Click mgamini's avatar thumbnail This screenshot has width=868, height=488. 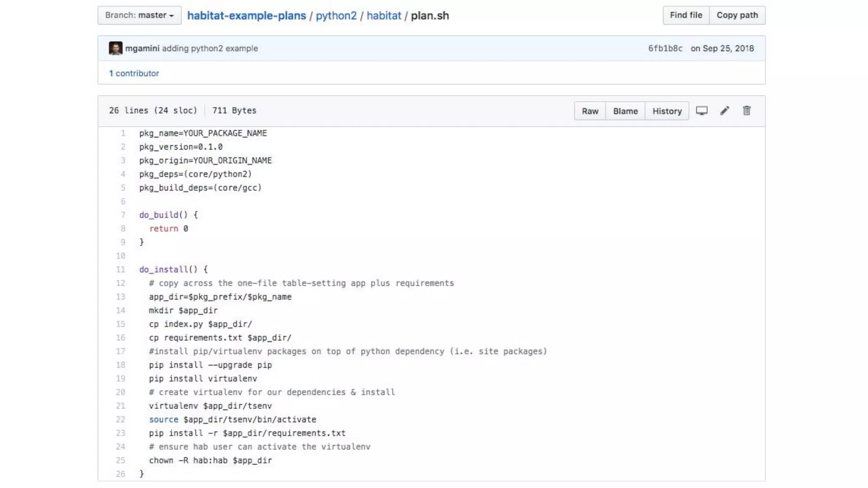[x=115, y=48]
